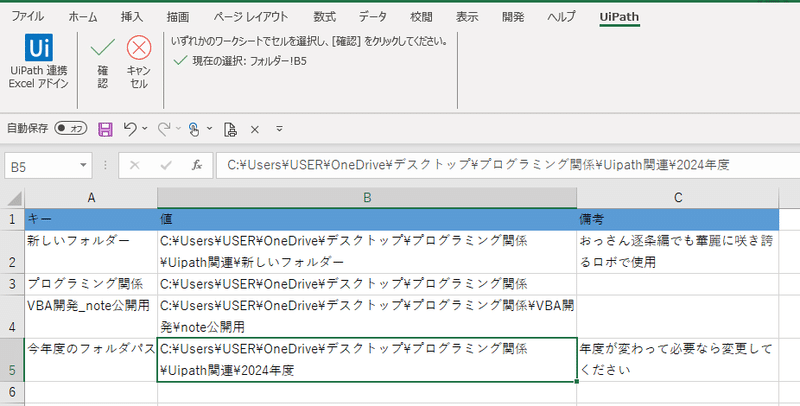Click header cell キー
This screenshot has width=800, height=406.
coord(91,219)
